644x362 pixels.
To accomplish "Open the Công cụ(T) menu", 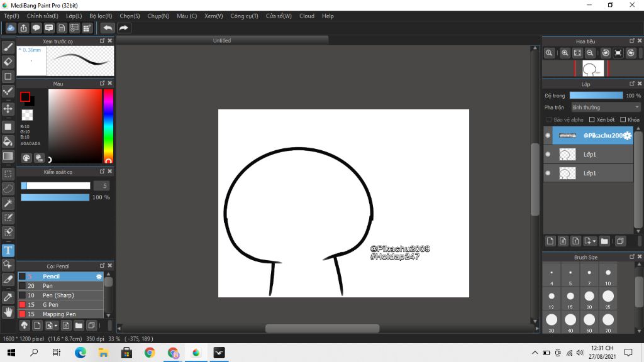I will 244,16.
